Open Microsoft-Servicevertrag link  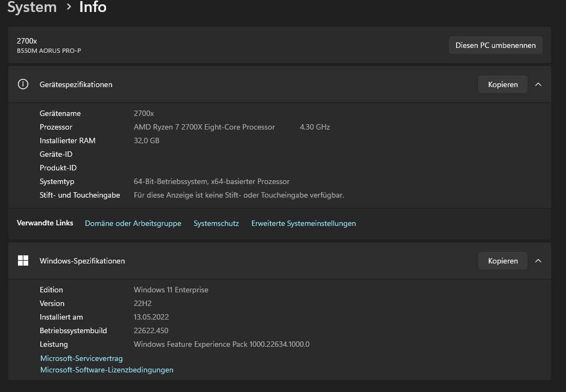[81, 358]
